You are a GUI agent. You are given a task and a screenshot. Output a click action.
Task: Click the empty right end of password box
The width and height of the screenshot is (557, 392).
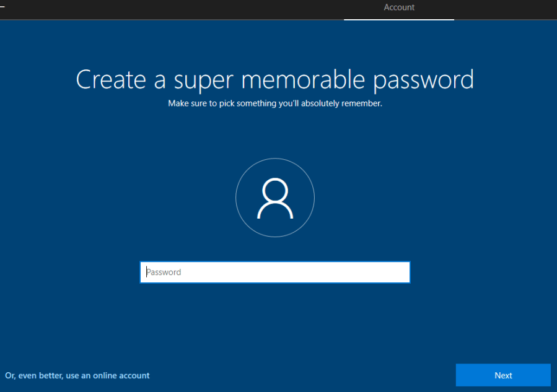click(x=390, y=272)
